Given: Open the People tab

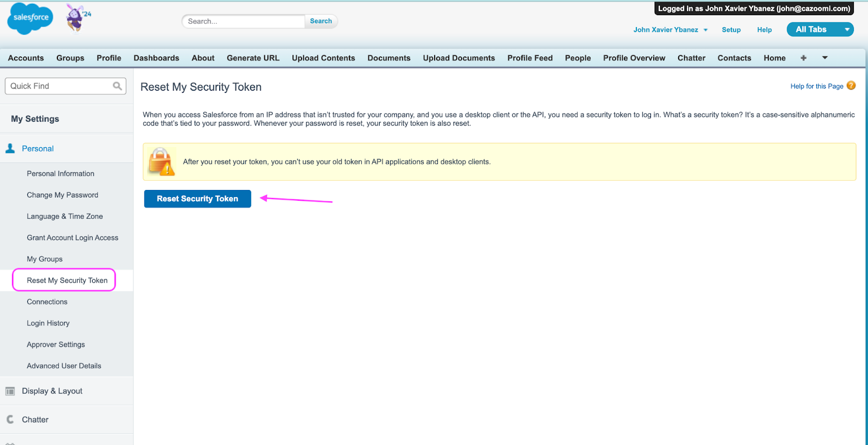Looking at the screenshot, I should point(578,58).
